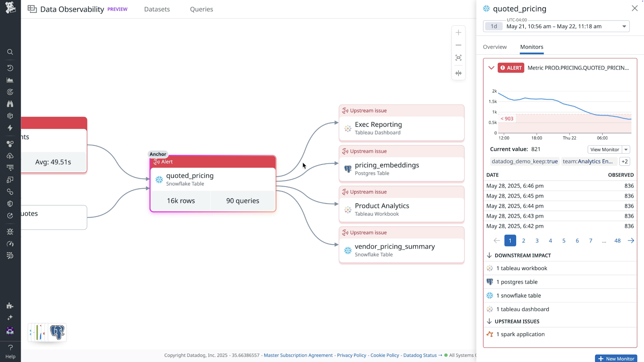Open the gauge speedometer icon in sidebar

[x=10, y=244]
